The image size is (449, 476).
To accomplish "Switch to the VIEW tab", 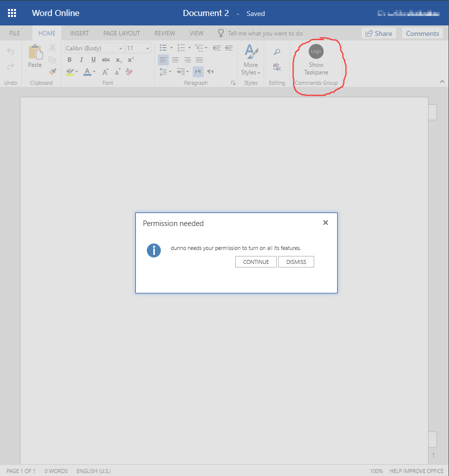I will coord(196,33).
